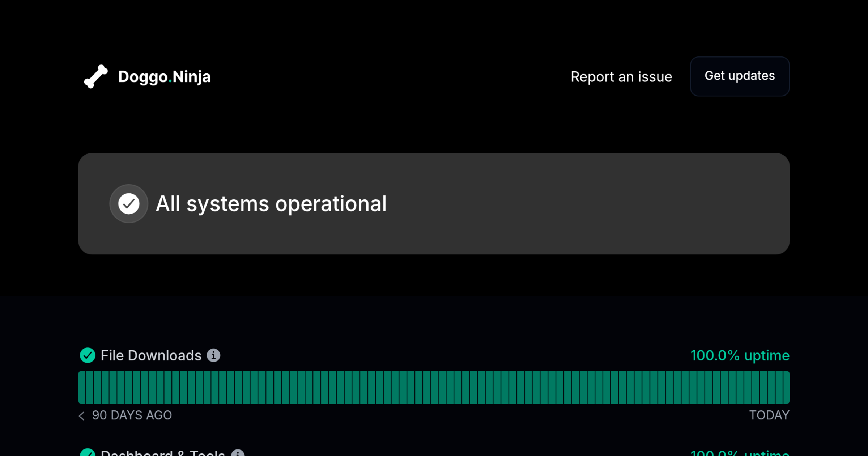The width and height of the screenshot is (868, 456).
Task: Select the Dashboard & Tools component label
Action: click(163, 453)
